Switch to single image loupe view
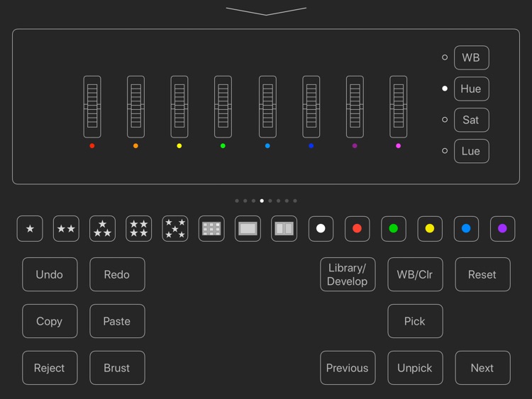Screen dimensions: 532x399 (248, 228)
